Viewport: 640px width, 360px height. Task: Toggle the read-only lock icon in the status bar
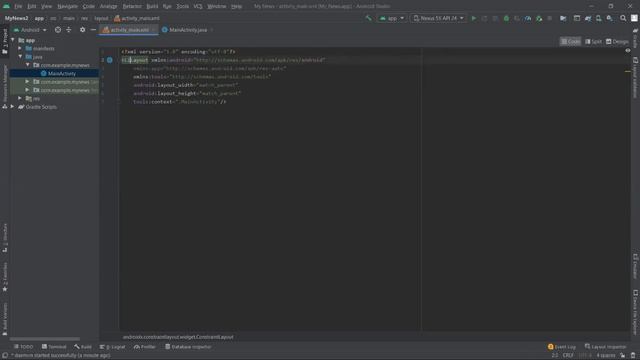tap(622, 356)
